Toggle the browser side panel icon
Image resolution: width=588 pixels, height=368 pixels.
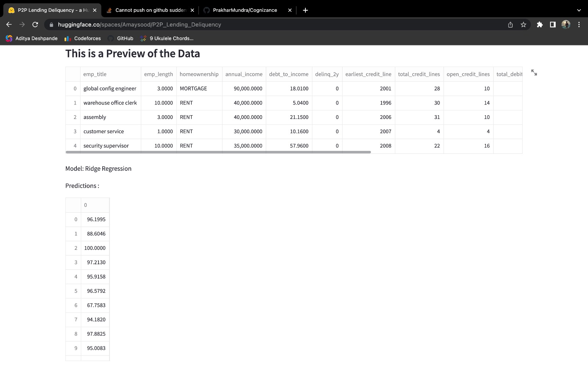(552, 25)
